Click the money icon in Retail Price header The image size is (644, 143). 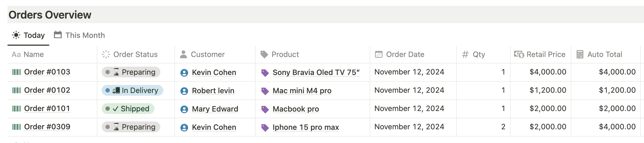tap(519, 55)
